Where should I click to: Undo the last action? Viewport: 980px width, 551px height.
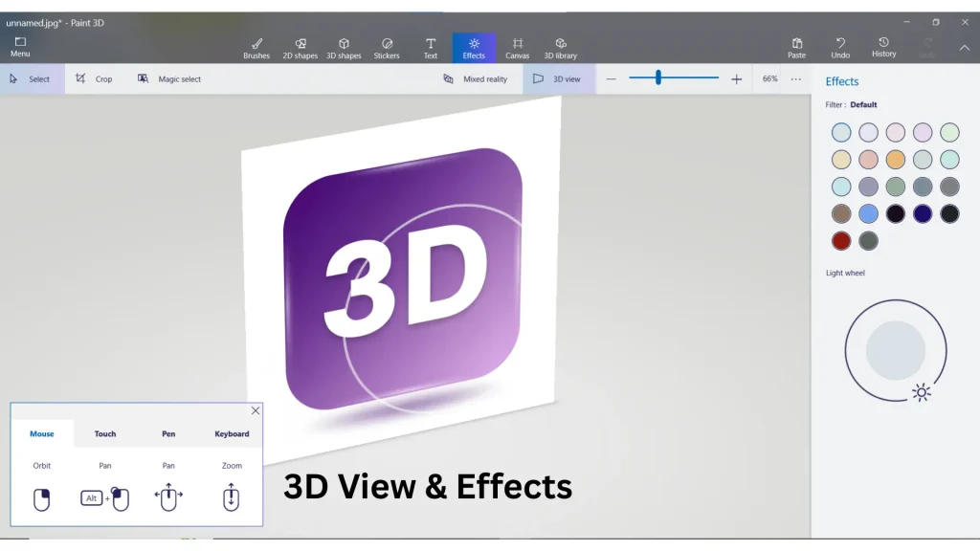point(840,46)
